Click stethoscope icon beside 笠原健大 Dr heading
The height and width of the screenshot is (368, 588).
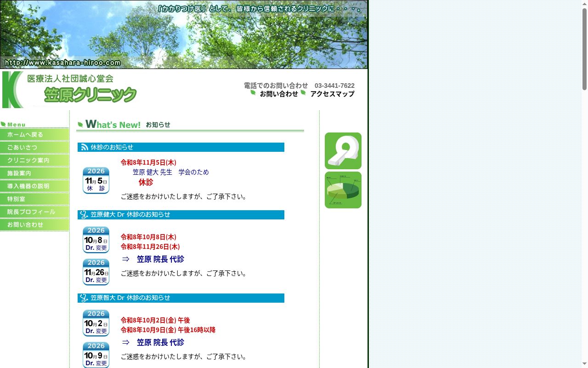(x=84, y=215)
